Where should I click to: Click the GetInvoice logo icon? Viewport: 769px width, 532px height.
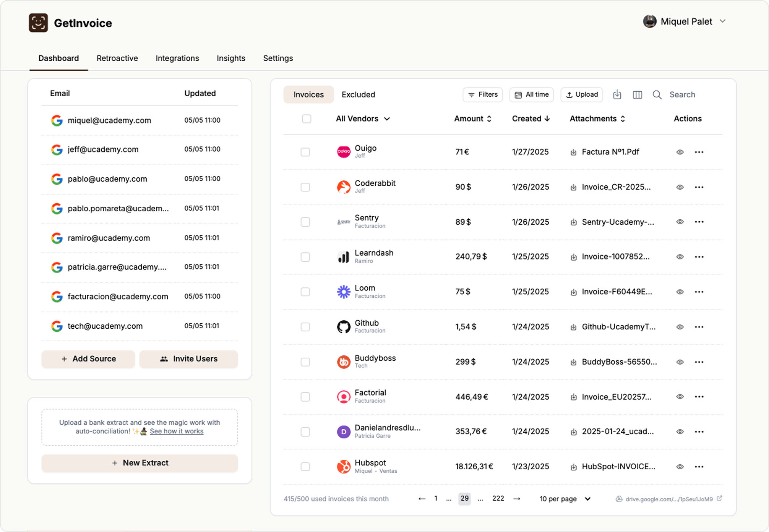[x=38, y=23]
